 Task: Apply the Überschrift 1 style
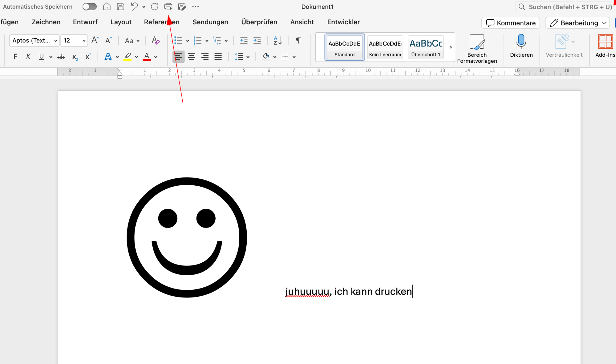(x=425, y=47)
